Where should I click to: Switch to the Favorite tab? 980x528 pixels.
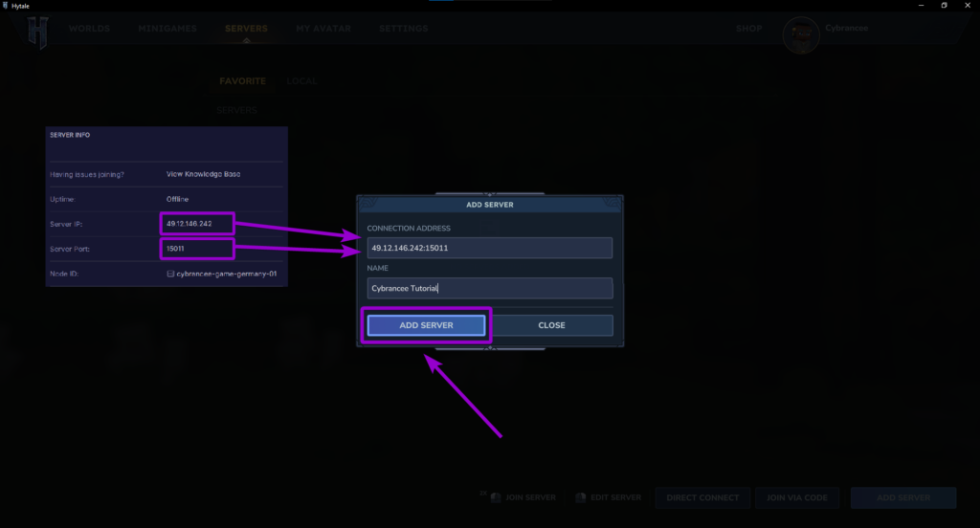[242, 81]
